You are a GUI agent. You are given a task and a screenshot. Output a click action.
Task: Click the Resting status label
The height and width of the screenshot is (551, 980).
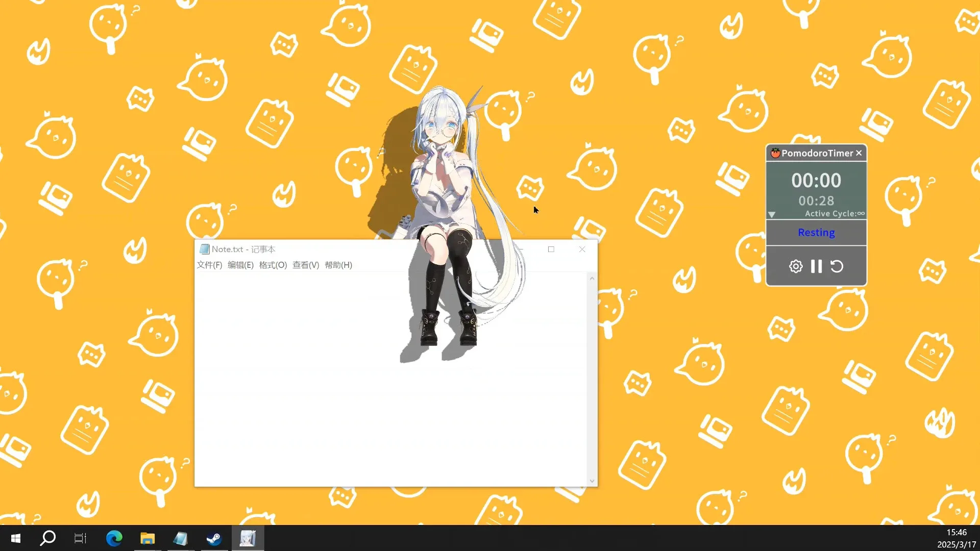816,232
